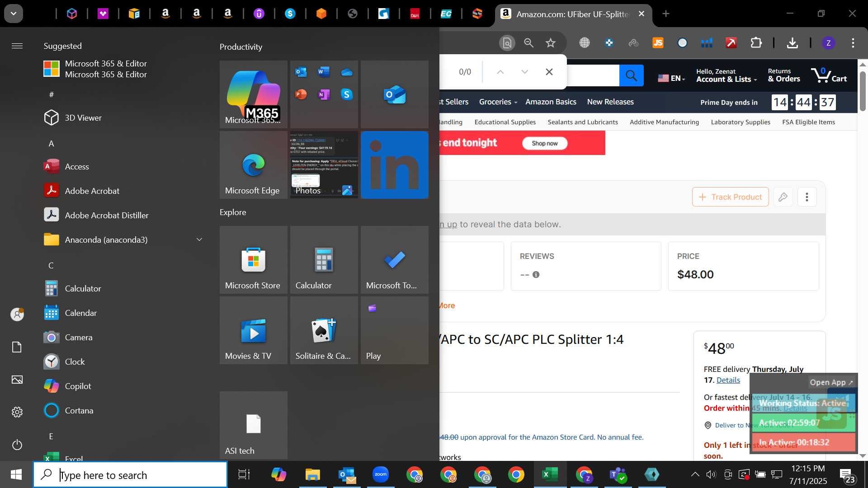Go to next find-in-page match
The width and height of the screenshot is (868, 488).
524,72
